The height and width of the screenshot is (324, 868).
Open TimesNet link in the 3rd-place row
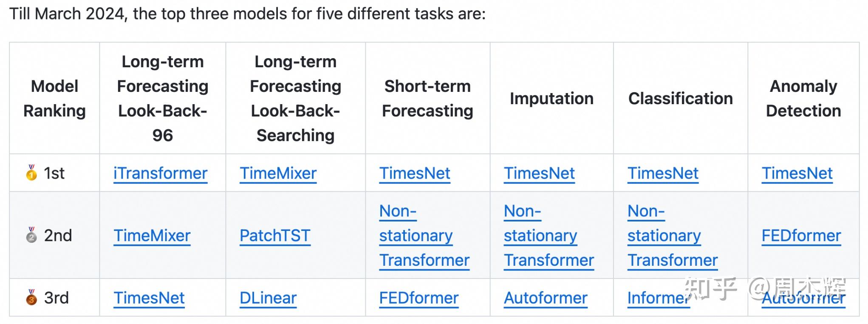(149, 298)
